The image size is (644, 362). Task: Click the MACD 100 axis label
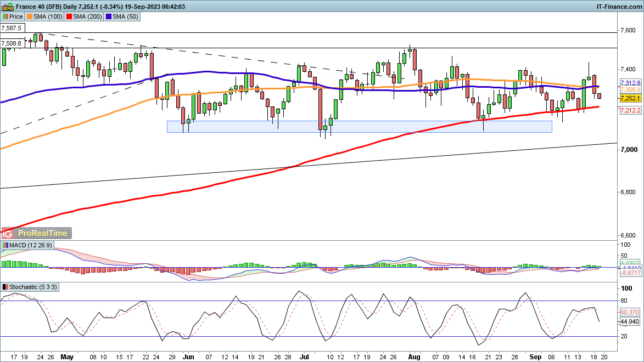click(x=625, y=245)
